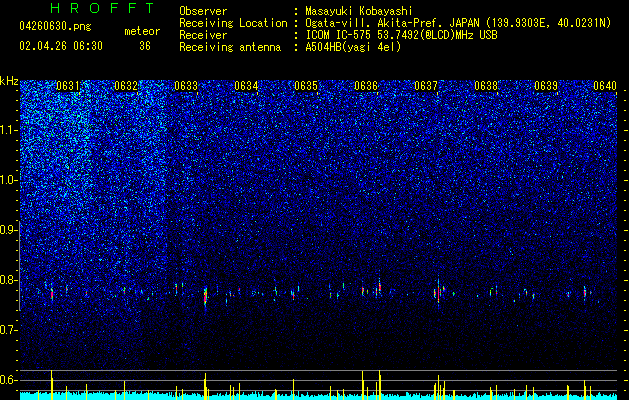Click the 0639 time marker
The width and height of the screenshot is (629, 400).
(546, 86)
